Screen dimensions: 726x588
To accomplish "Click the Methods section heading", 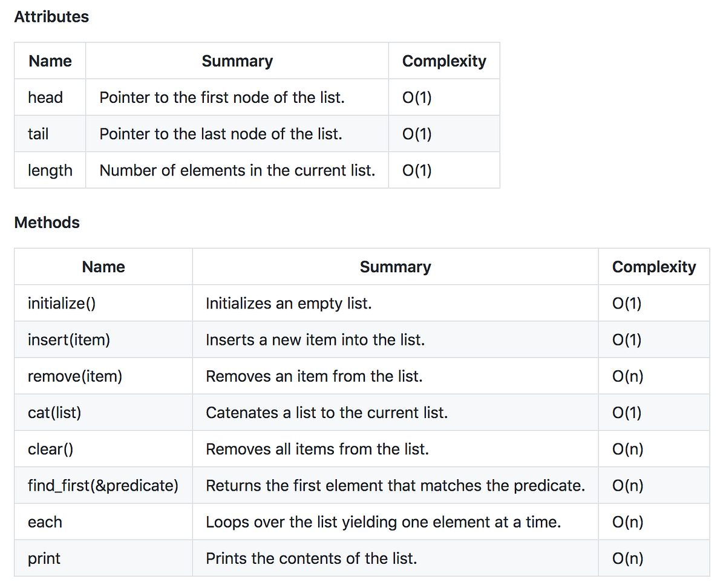I will point(47,223).
